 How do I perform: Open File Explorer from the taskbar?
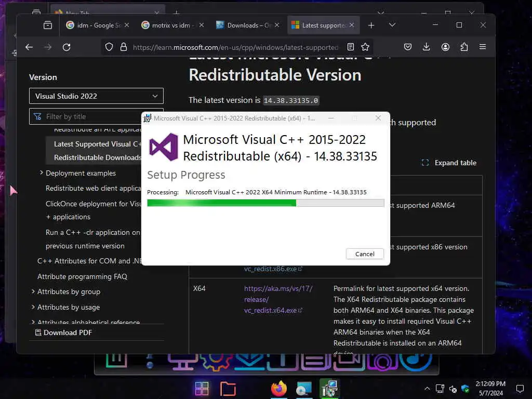coord(228,389)
